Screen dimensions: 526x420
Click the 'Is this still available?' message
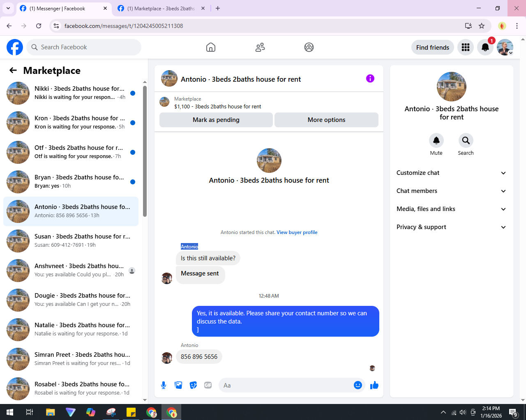208,258
